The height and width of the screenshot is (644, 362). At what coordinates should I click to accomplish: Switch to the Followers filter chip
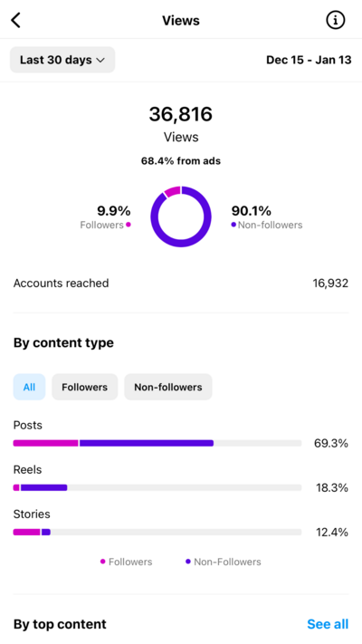tap(84, 387)
